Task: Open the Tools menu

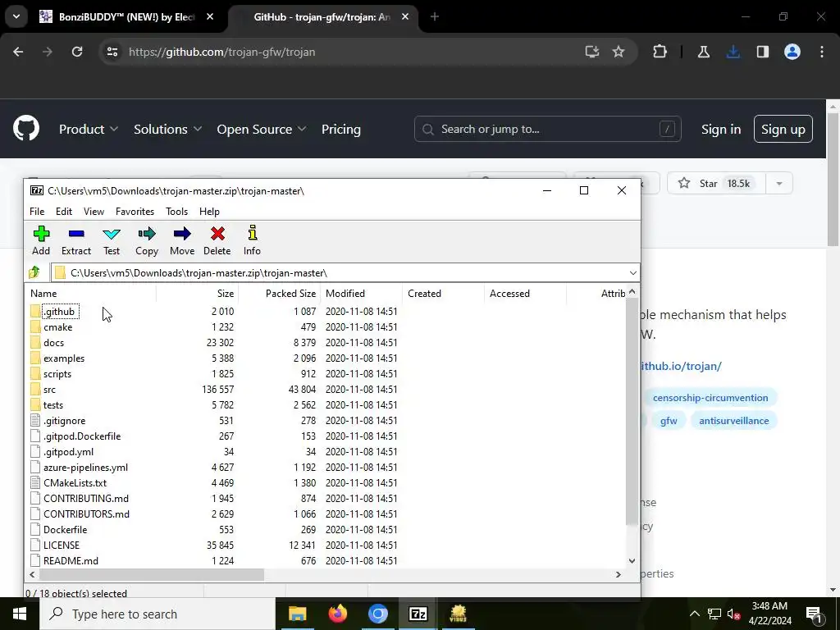Action: pyautogui.click(x=177, y=212)
